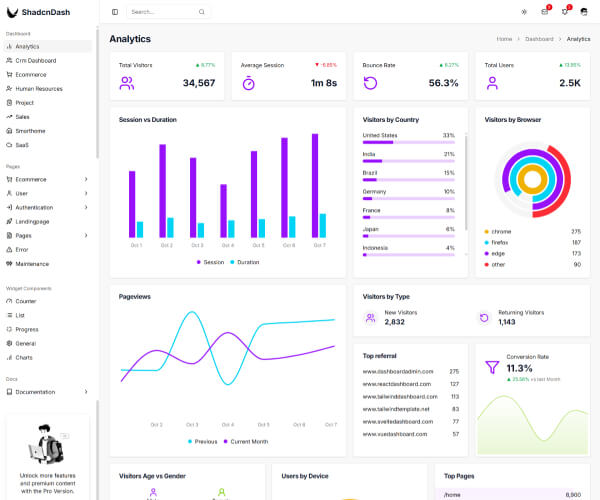This screenshot has width=600, height=500.
Task: Click the Bounce Rate refresh icon
Action: 370,83
